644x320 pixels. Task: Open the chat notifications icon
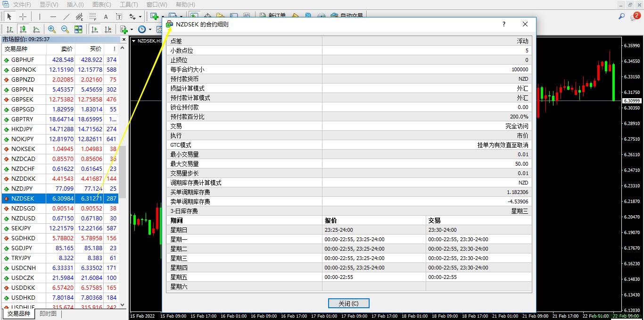click(635, 17)
